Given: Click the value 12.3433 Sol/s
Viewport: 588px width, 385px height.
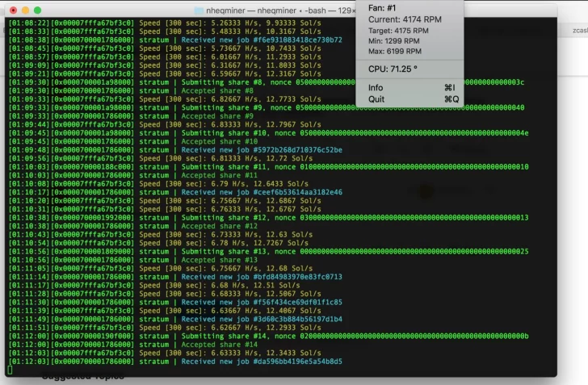Looking at the screenshot, I should pyautogui.click(x=294, y=354).
